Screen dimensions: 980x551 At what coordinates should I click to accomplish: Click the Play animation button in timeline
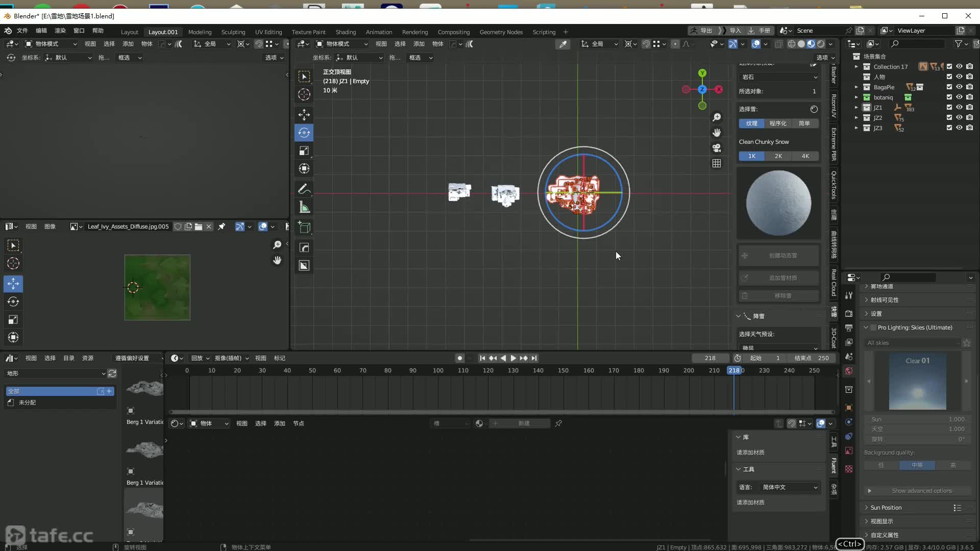(x=513, y=358)
